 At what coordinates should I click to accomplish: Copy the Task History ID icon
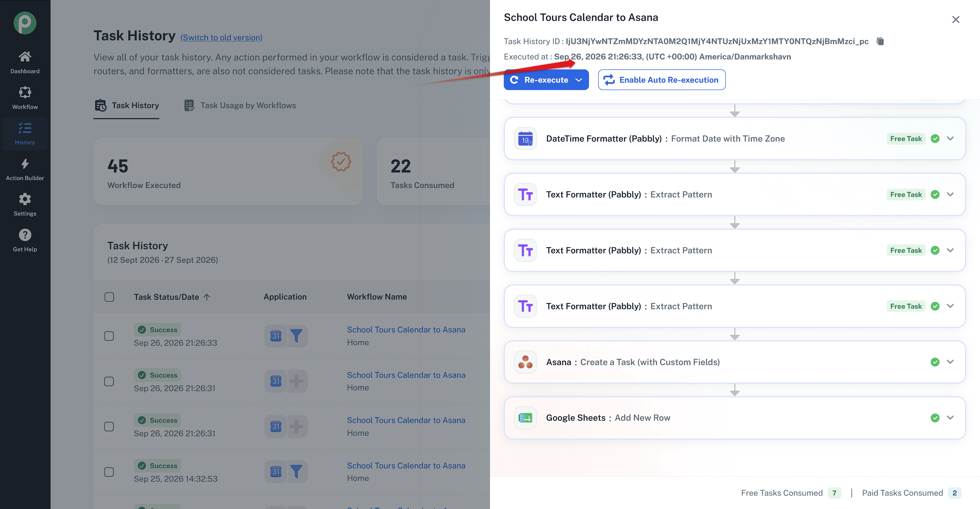[x=880, y=41]
